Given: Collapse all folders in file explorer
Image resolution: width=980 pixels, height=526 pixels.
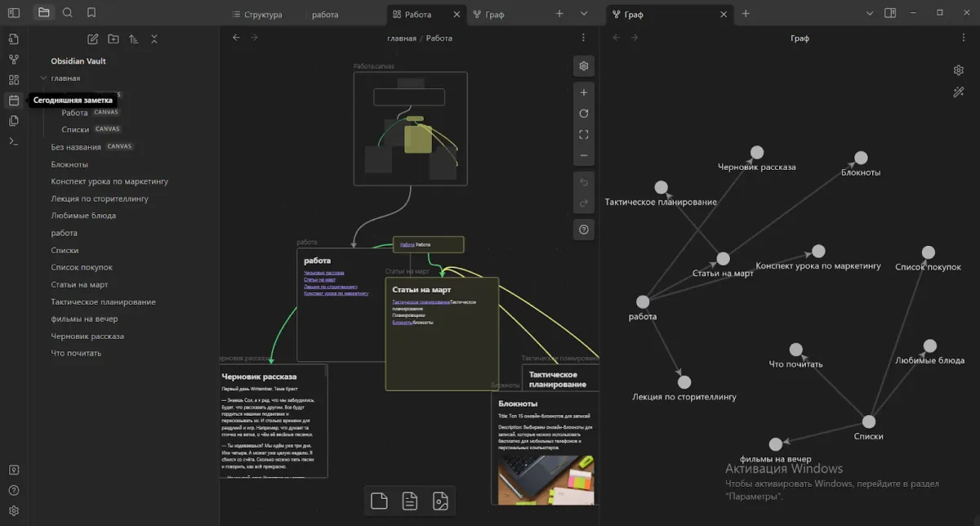Looking at the screenshot, I should point(154,39).
